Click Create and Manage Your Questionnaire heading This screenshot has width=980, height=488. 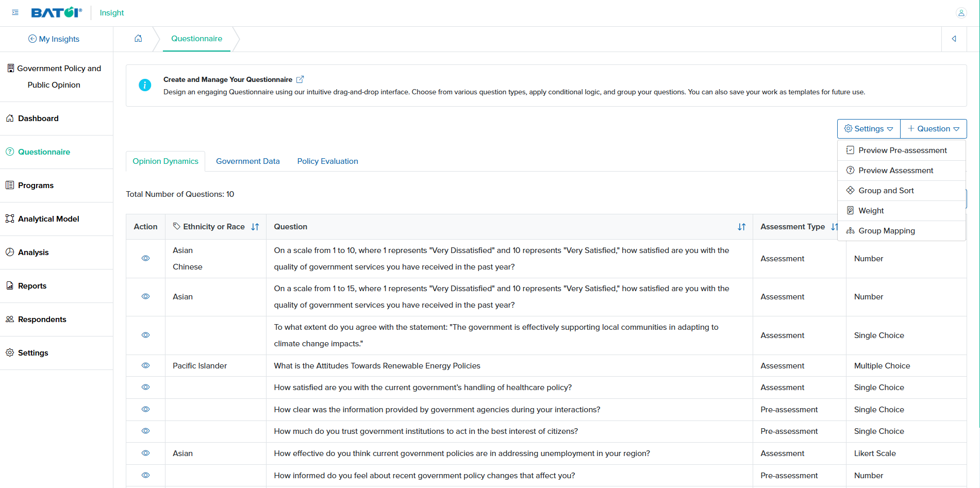click(x=228, y=79)
